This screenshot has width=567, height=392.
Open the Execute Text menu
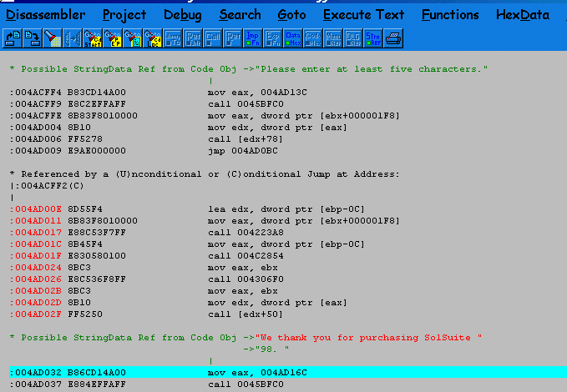click(x=363, y=15)
